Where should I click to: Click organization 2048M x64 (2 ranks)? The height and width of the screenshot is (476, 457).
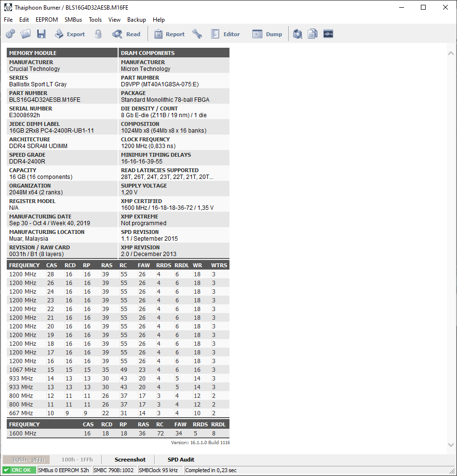click(x=36, y=192)
